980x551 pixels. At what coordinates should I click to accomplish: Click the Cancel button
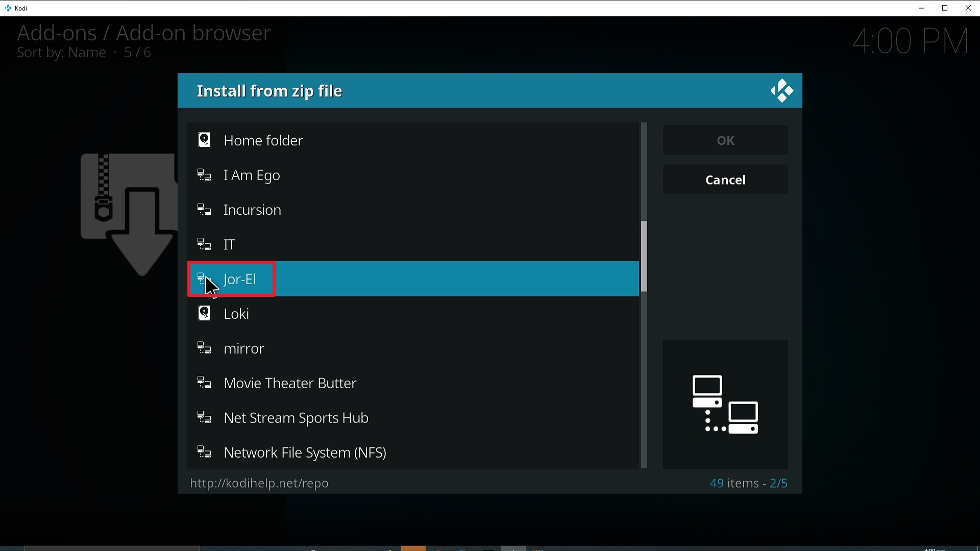point(725,180)
